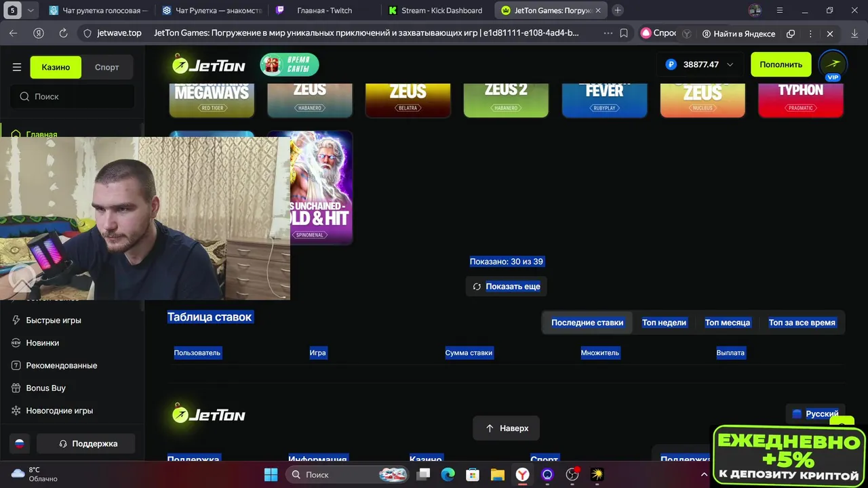Select the Топ недели tab
Viewport: 868px width, 488px height.
click(x=665, y=323)
